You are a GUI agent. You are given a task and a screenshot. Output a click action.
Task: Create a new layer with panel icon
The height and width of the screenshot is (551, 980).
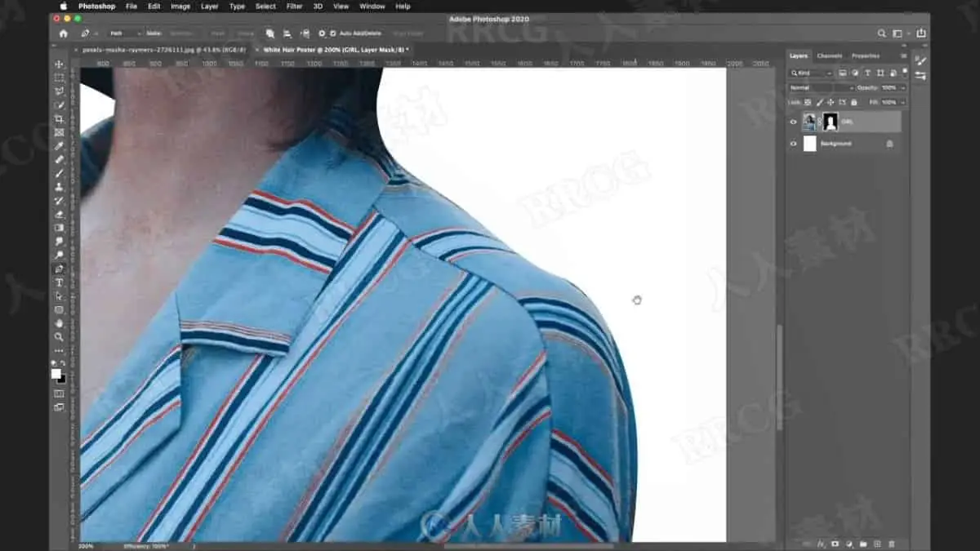pos(876,543)
